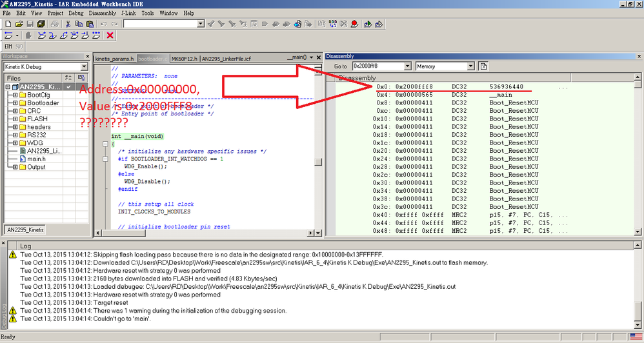Close the Disassembly panel
This screenshot has height=343, width=644.
coord(639,56)
